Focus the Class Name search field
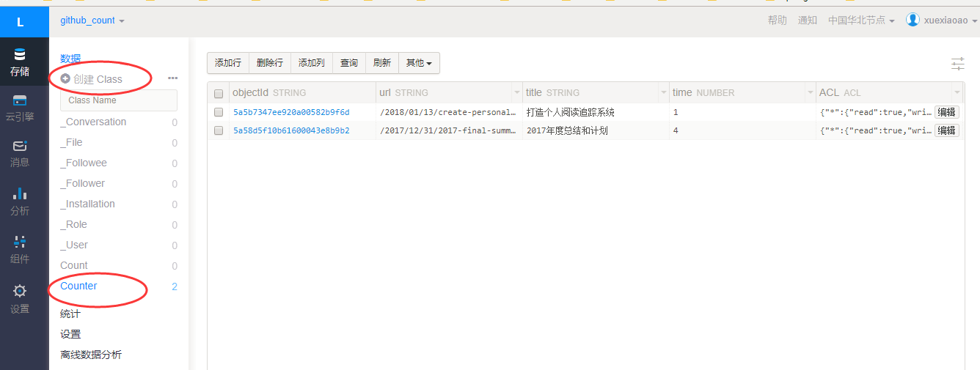980x370 pixels. [x=119, y=100]
